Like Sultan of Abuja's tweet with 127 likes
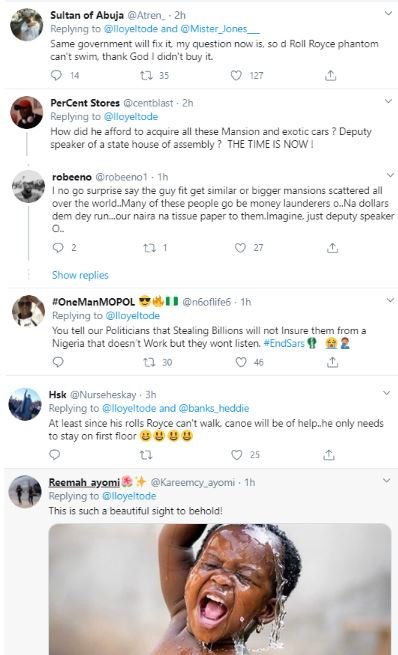Viewport: 398px width, 655px height. click(x=236, y=75)
